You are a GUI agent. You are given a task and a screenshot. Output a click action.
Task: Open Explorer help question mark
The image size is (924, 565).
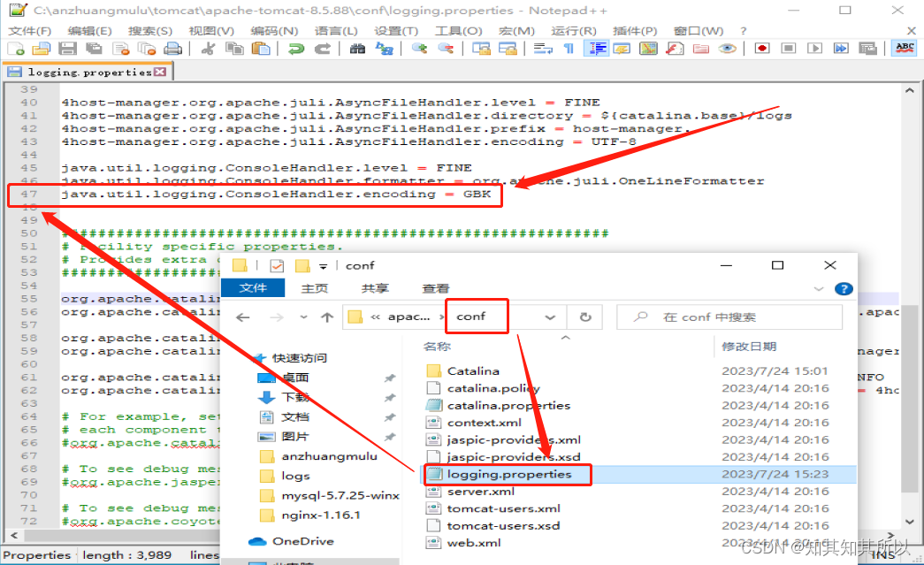tap(844, 288)
